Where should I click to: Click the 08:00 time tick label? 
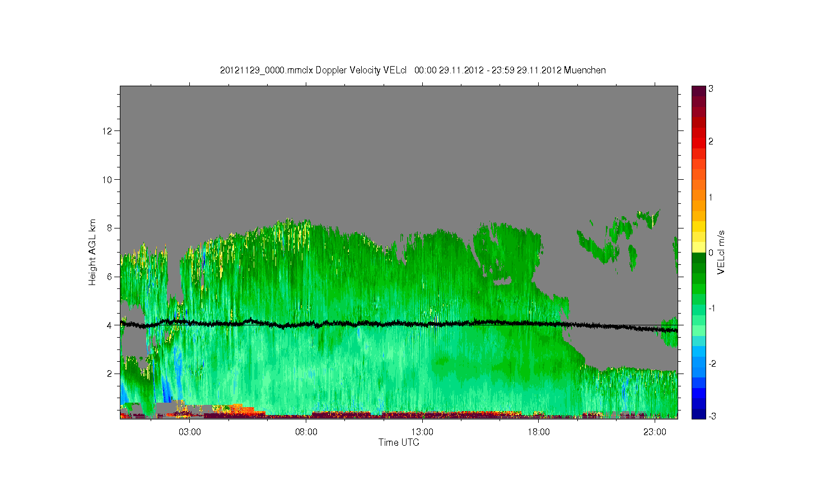306,432
